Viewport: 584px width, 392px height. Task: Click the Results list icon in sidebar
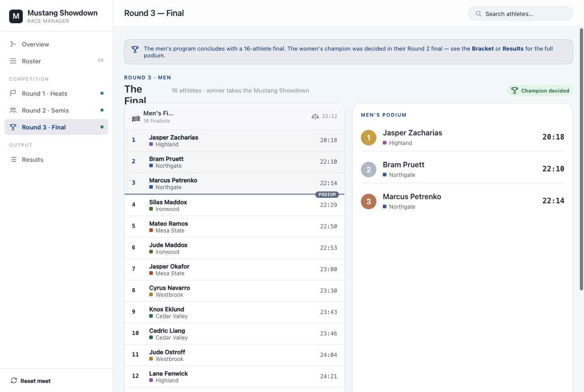pyautogui.click(x=13, y=160)
